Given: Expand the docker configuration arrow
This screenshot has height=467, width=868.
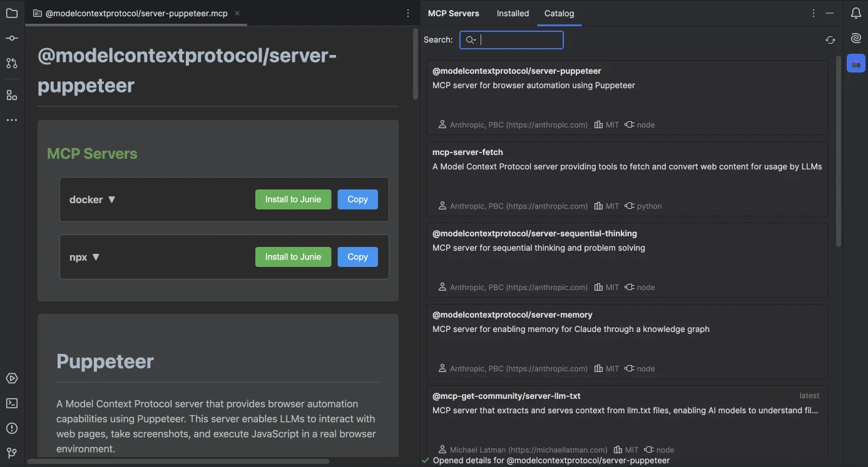Looking at the screenshot, I should pyautogui.click(x=112, y=199).
